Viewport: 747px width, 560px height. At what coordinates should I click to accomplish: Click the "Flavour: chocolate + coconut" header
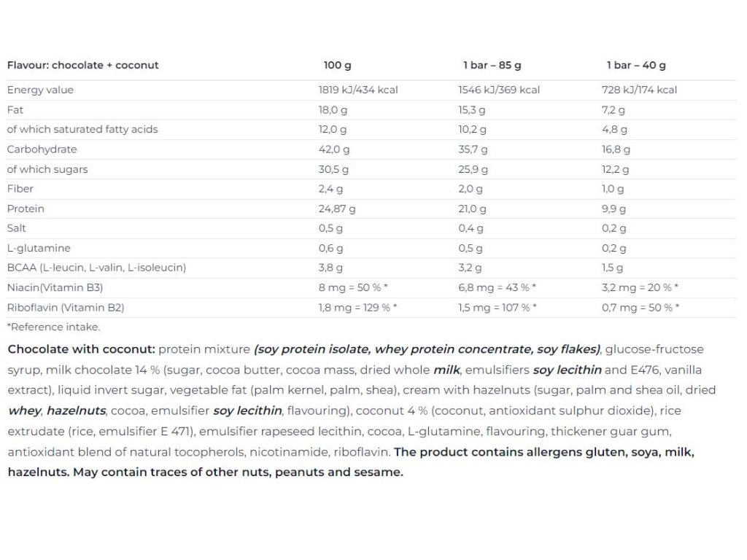(82, 65)
